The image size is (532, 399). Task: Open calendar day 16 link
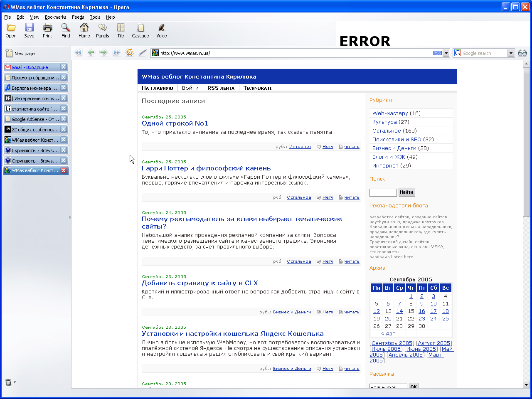(422, 311)
